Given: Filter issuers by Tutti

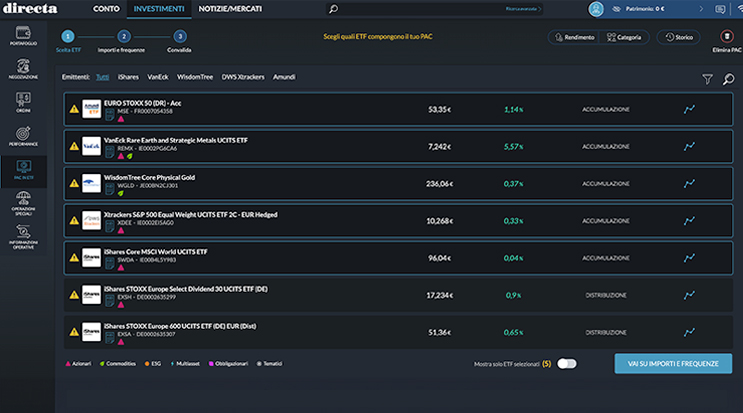Looking at the screenshot, I should pos(102,77).
